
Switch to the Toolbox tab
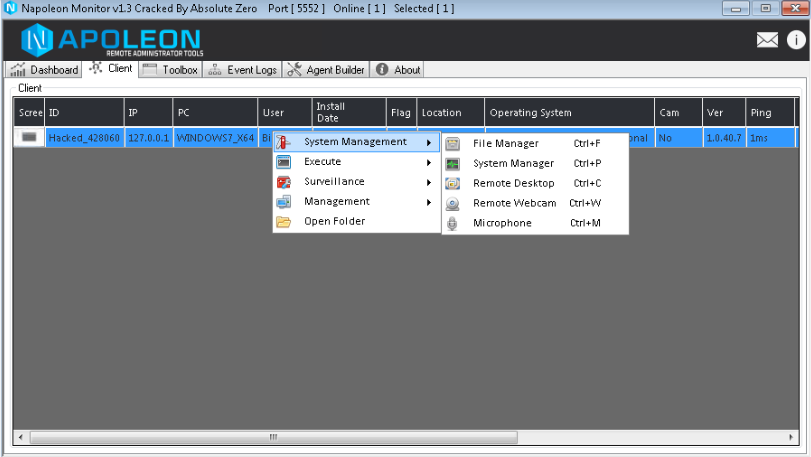coord(171,70)
